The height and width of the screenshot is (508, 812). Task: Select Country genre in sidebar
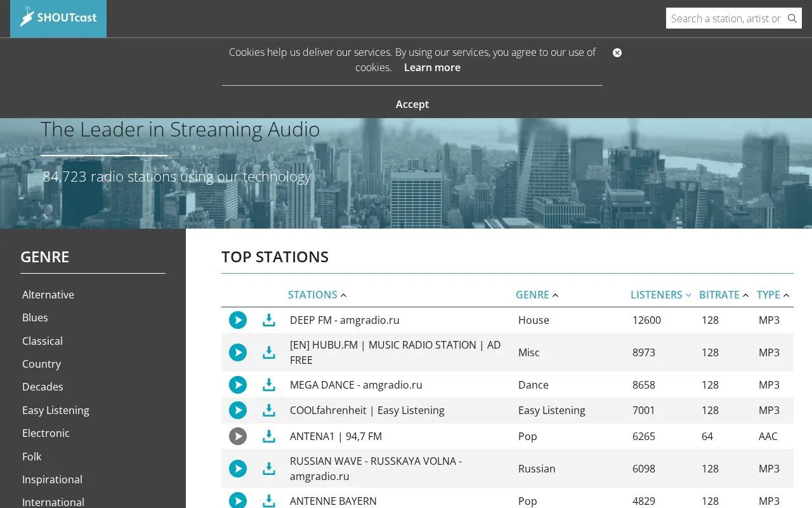pyautogui.click(x=42, y=364)
